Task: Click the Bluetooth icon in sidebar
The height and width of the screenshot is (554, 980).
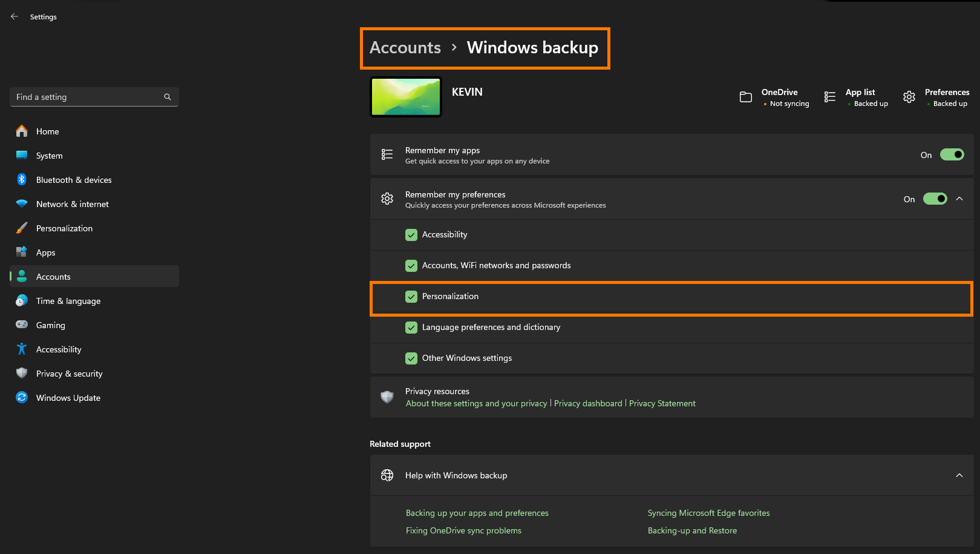Action: click(x=22, y=179)
